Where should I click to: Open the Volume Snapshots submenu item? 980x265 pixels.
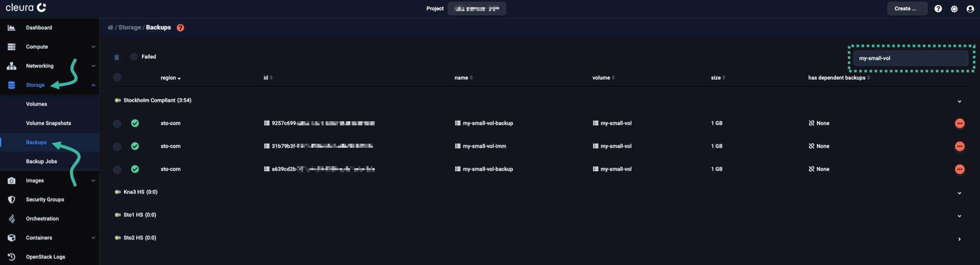pyautogui.click(x=50, y=123)
